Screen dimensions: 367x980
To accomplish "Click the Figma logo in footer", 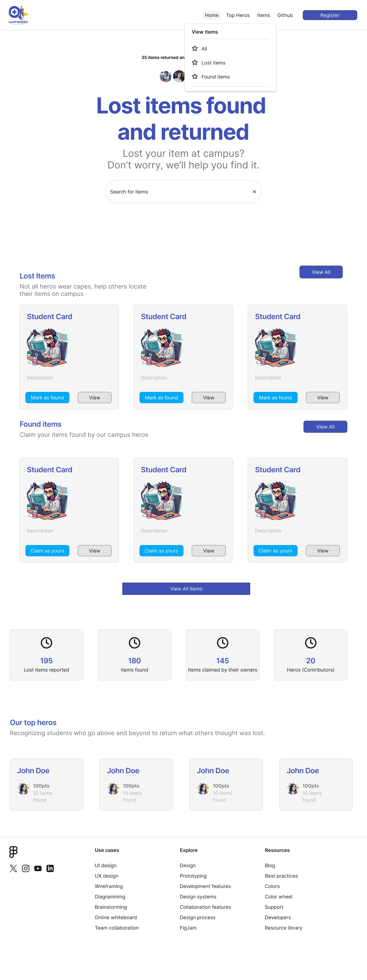I will [13, 852].
